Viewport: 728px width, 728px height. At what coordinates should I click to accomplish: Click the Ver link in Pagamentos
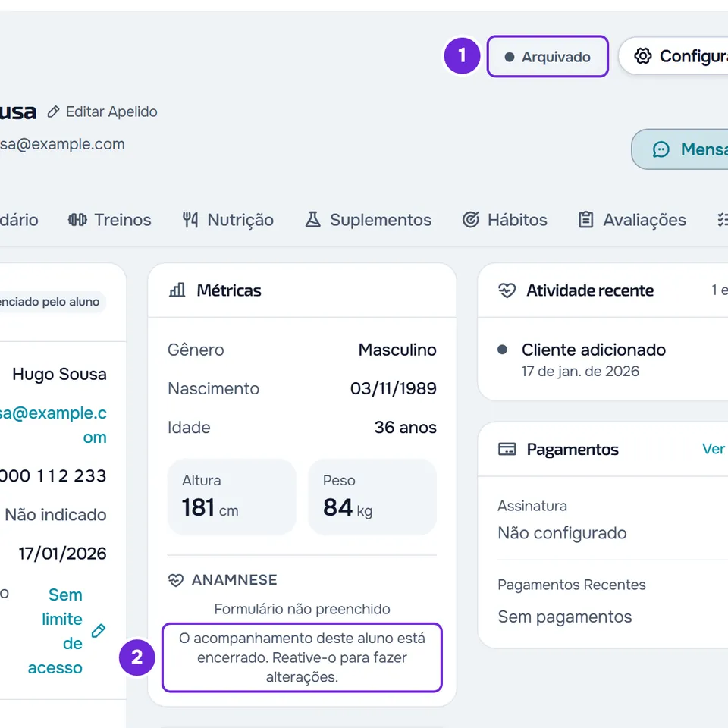(x=713, y=449)
